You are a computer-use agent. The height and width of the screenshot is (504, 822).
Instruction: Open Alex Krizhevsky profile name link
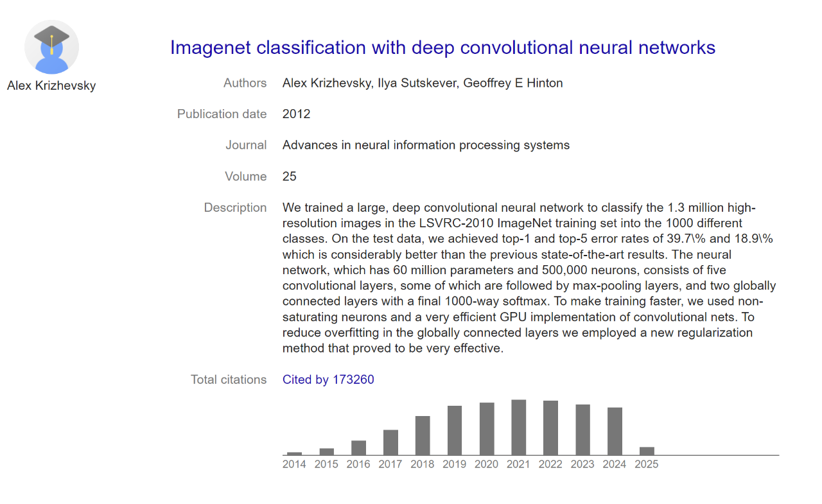pyautogui.click(x=51, y=85)
